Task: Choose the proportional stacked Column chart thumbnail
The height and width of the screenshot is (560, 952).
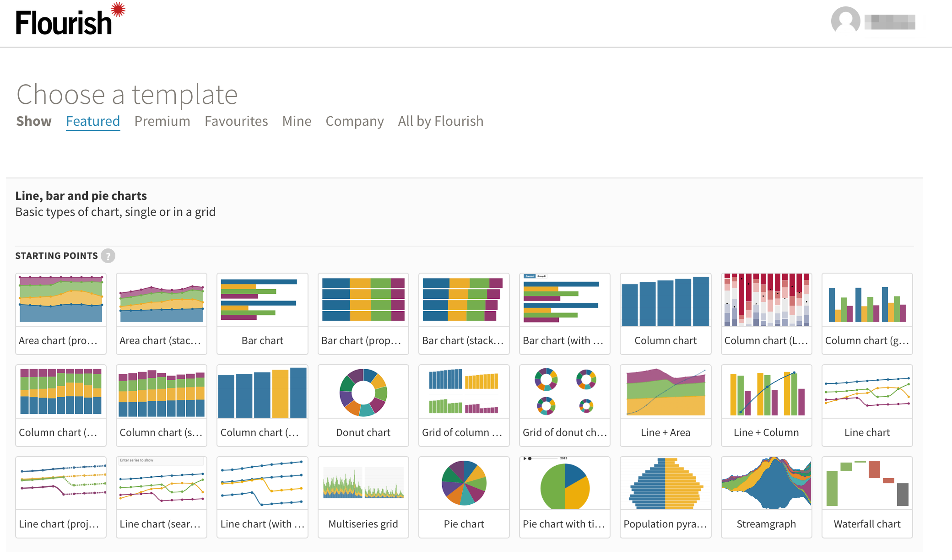Action: tap(61, 405)
